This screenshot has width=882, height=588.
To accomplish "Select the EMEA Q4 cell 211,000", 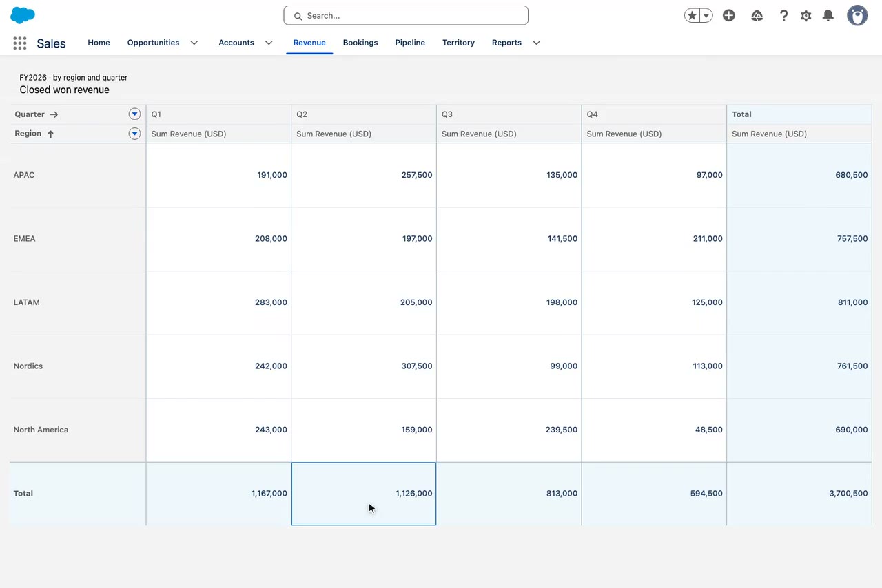I will pos(654,239).
